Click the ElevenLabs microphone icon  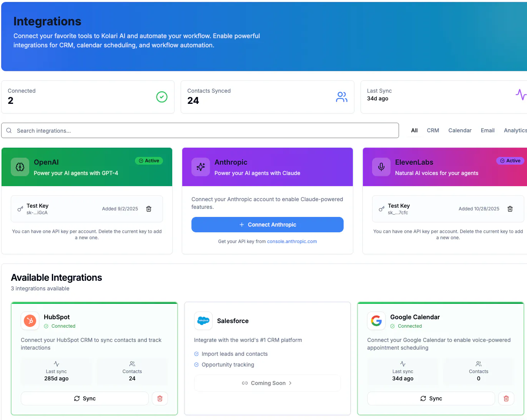point(381,167)
